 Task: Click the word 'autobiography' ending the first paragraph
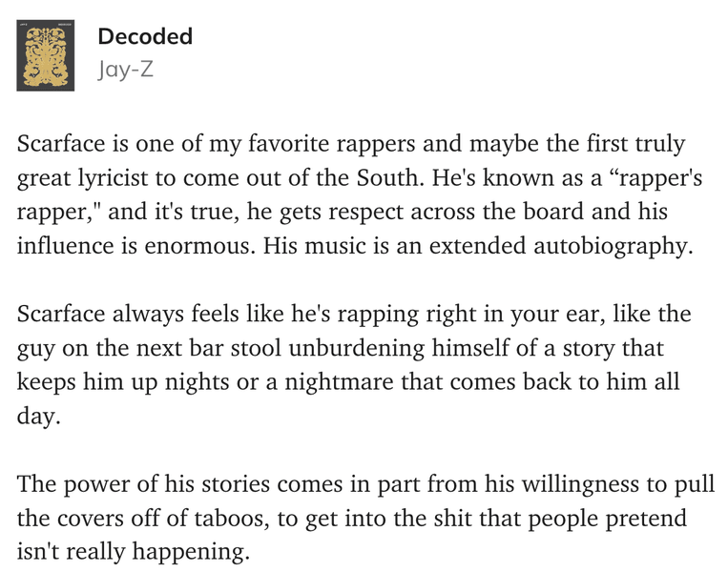(x=613, y=246)
